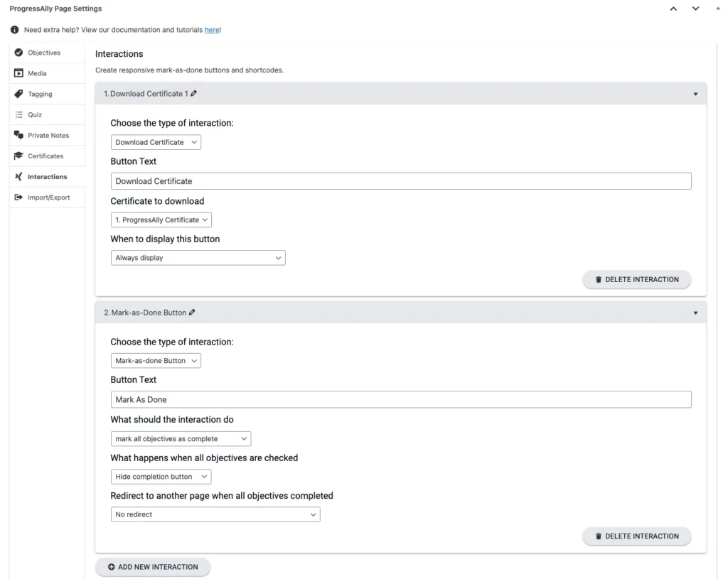Collapse the Download Certificate 1 section arrow
Image resolution: width=728 pixels, height=579 pixels.
click(695, 94)
